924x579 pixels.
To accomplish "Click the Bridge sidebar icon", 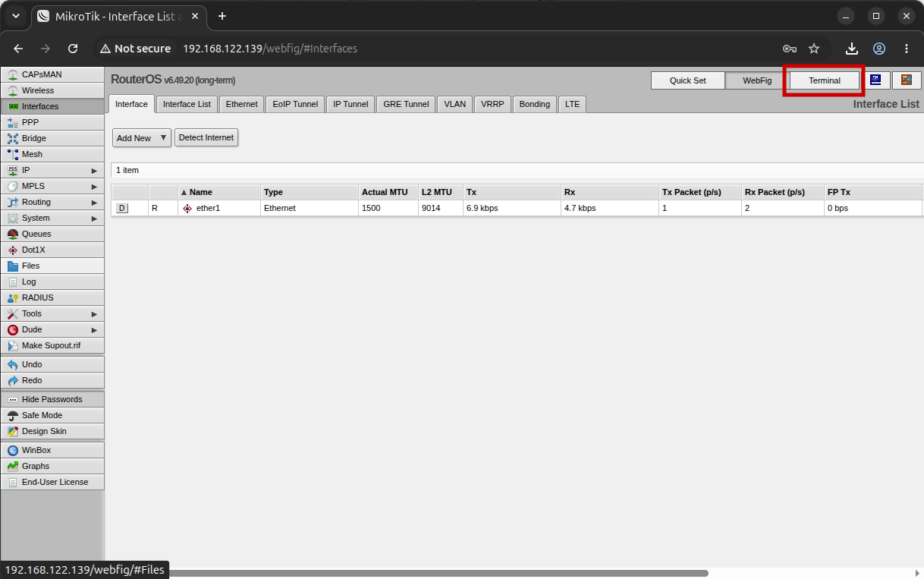I will [13, 138].
